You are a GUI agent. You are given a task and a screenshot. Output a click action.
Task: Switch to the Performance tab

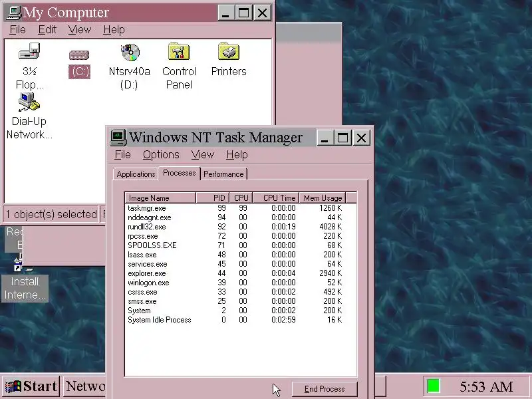coord(223,174)
